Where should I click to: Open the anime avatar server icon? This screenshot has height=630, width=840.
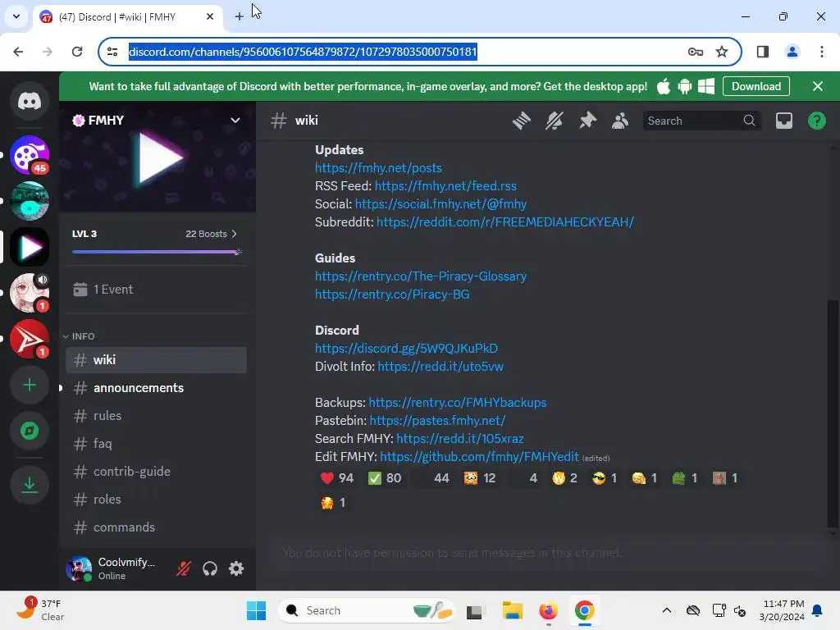tap(30, 293)
